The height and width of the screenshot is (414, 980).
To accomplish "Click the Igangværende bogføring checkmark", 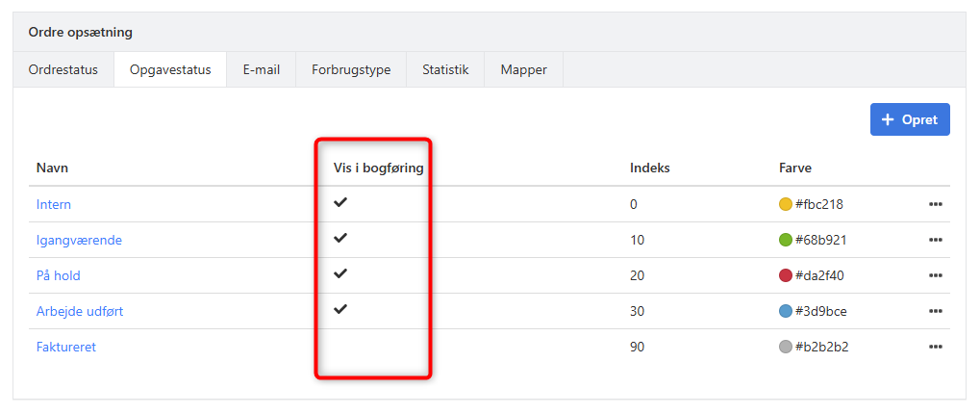I will click(340, 239).
